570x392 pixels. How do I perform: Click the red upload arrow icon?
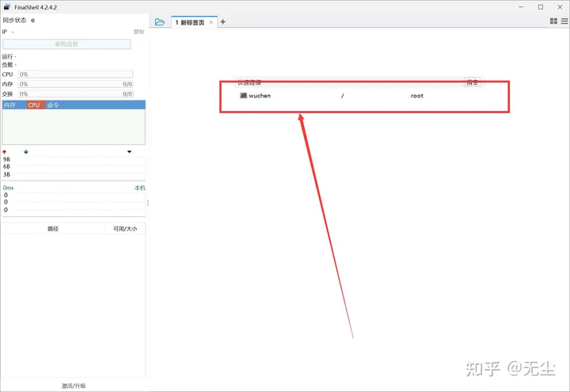(x=5, y=151)
